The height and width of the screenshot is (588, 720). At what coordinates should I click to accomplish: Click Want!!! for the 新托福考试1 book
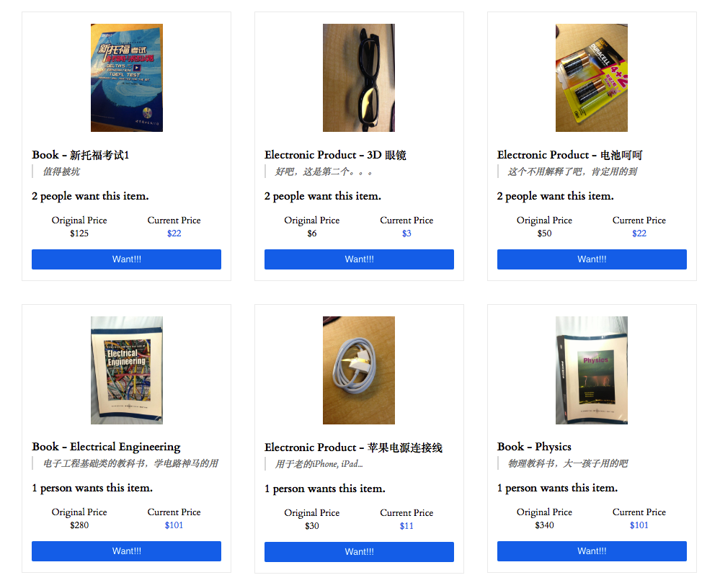(x=126, y=259)
